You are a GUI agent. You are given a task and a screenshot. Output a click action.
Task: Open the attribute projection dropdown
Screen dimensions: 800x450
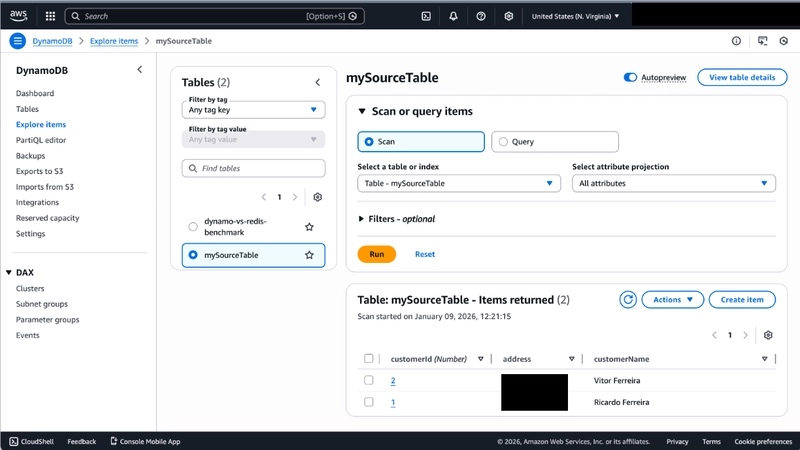673,183
